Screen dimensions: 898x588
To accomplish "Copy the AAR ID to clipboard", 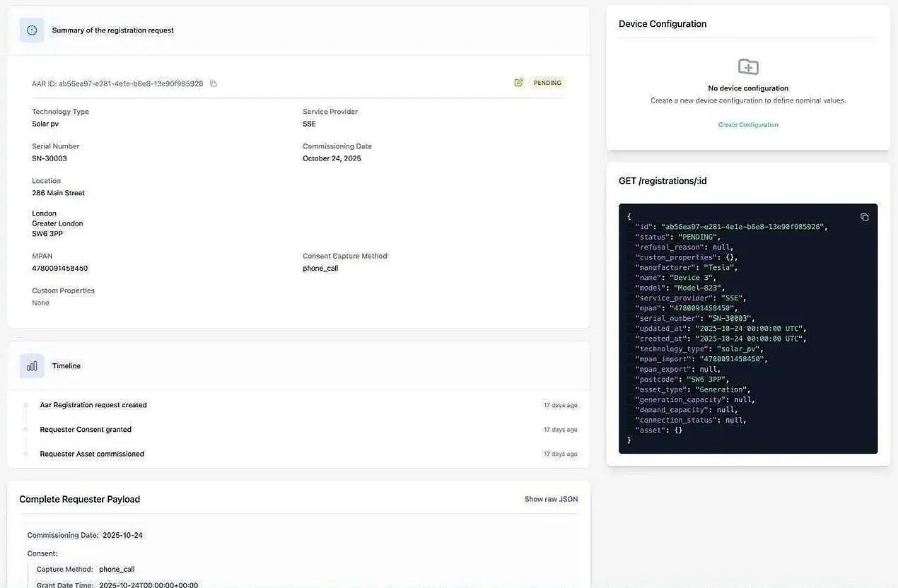I will click(x=214, y=83).
